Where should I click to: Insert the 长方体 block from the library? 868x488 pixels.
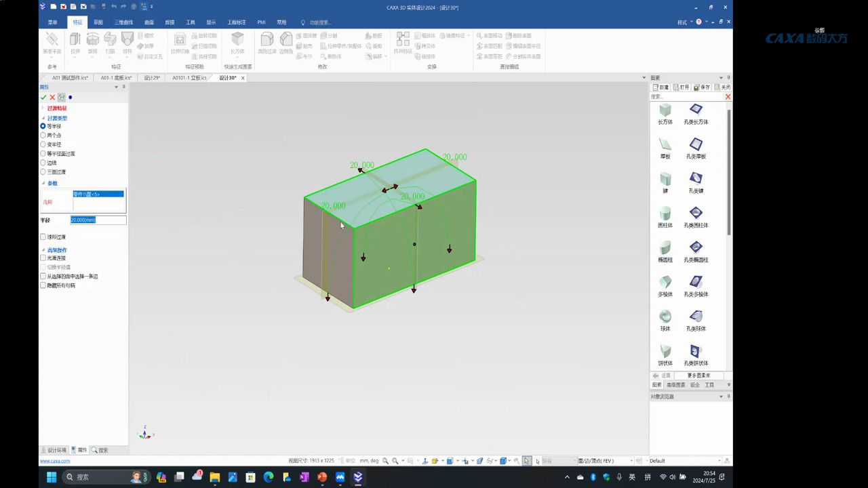pos(665,110)
